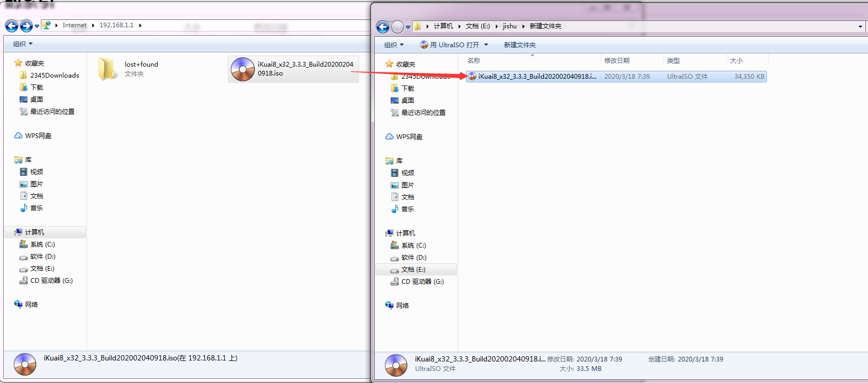The width and height of the screenshot is (868, 383).
Task: Open 音乐 library in the left window
Action: pos(31,208)
